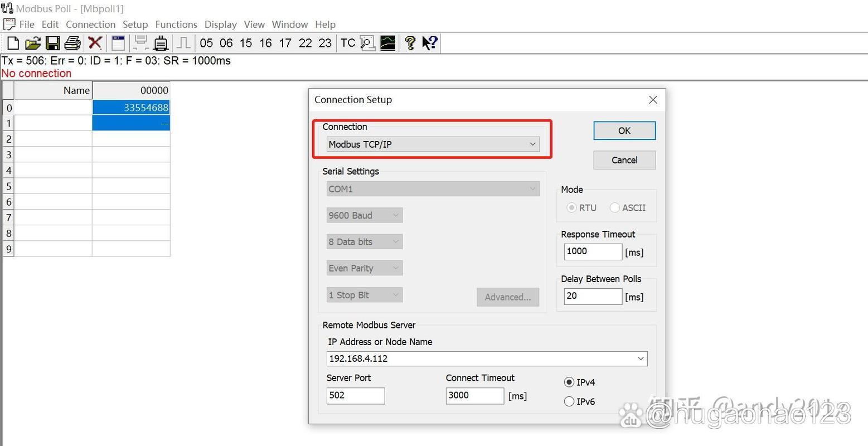Open the File menu
This screenshot has height=446, width=868.
tap(26, 25)
